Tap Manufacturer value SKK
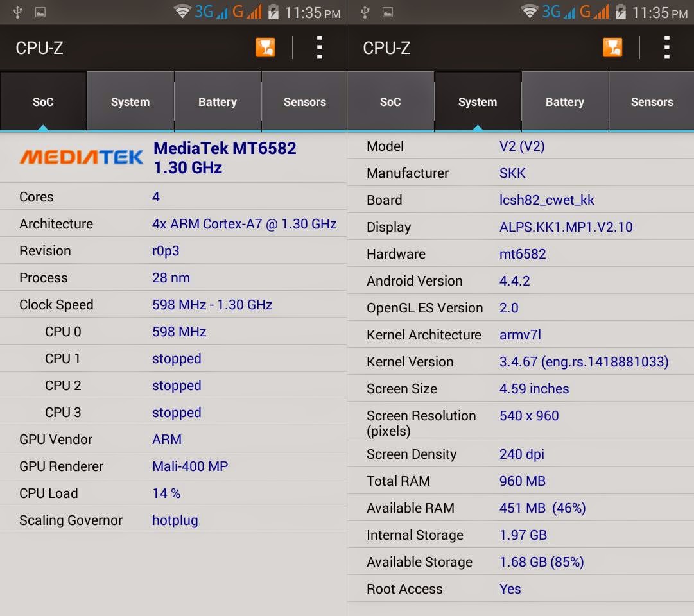 (512, 173)
